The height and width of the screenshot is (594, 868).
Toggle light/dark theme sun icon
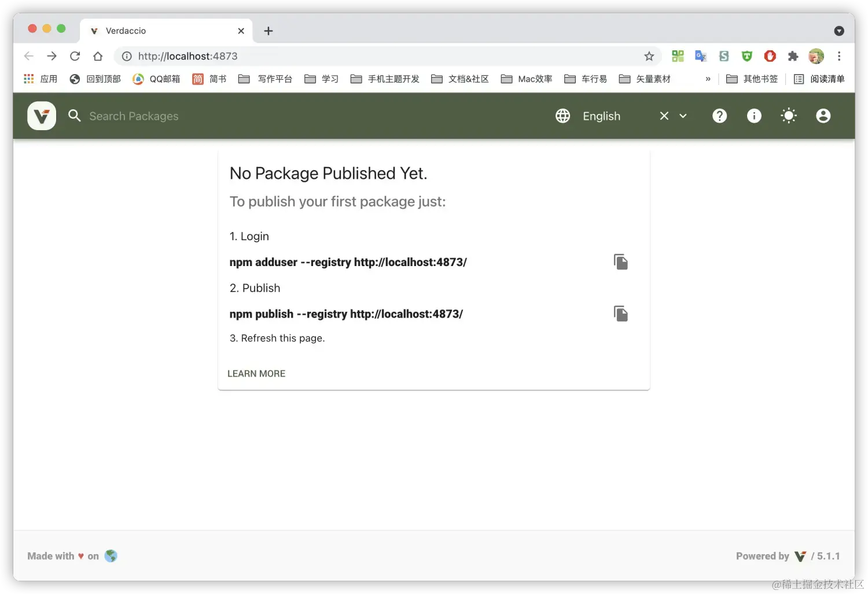coord(789,116)
